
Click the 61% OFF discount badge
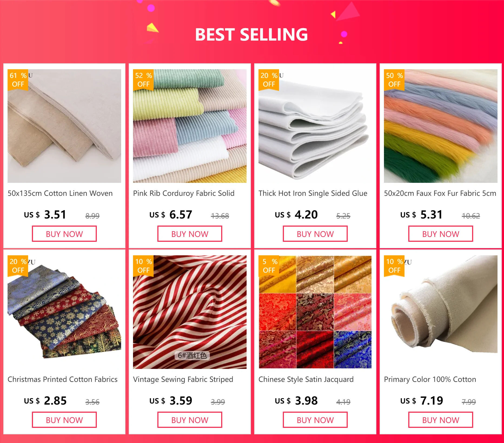pos(18,80)
